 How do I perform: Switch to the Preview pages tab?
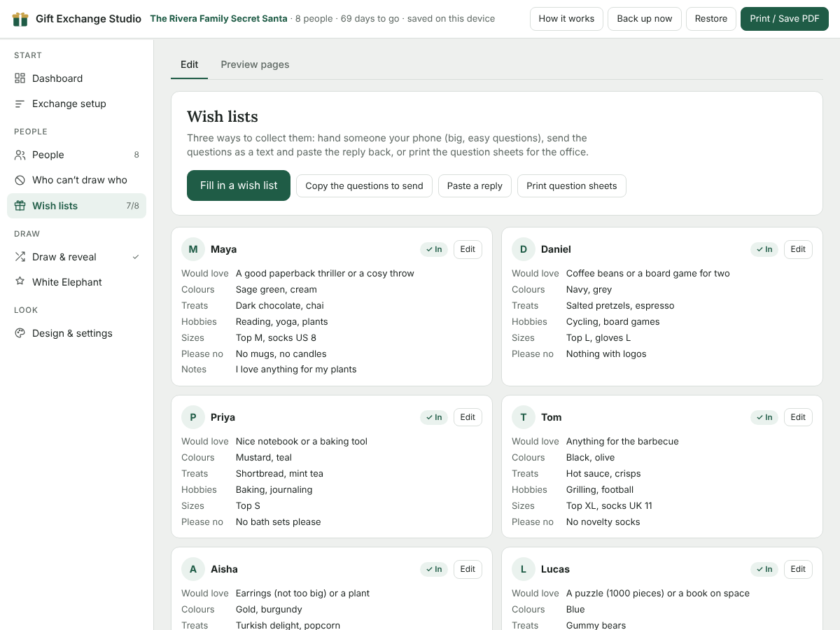tap(255, 64)
